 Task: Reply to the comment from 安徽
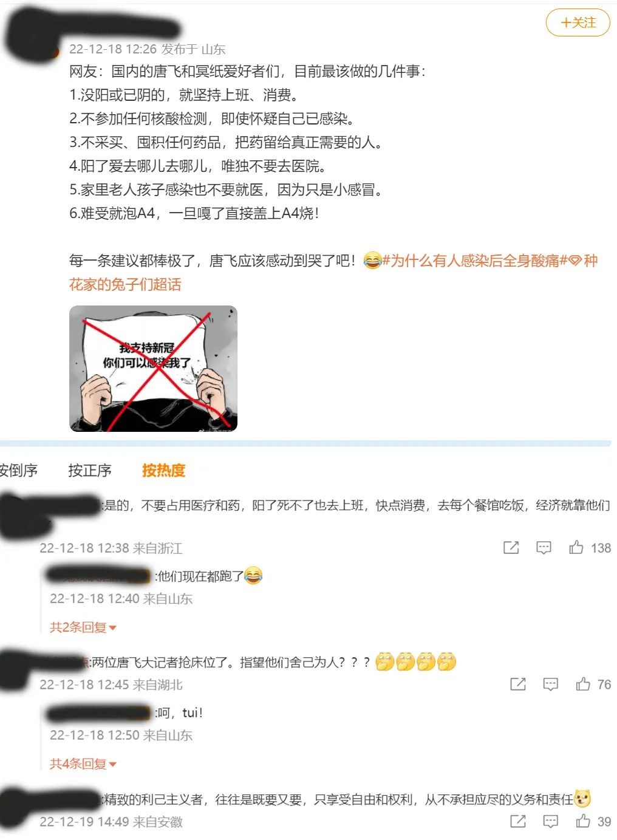click(550, 821)
